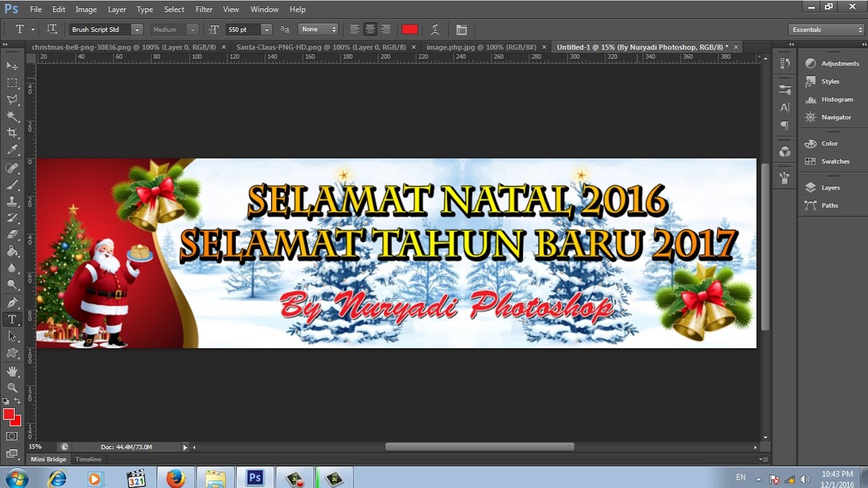
Task: Open the Filter menu
Action: [204, 9]
